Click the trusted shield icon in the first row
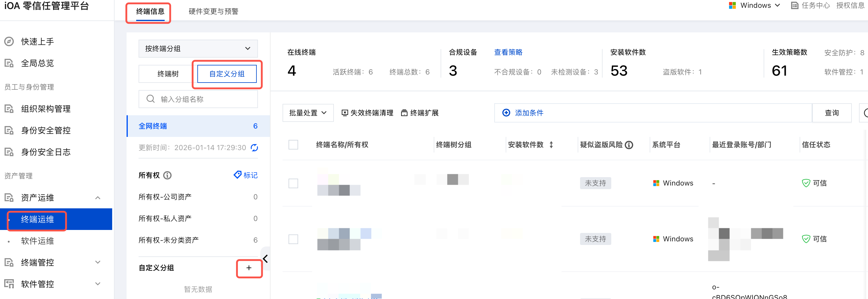 [806, 183]
